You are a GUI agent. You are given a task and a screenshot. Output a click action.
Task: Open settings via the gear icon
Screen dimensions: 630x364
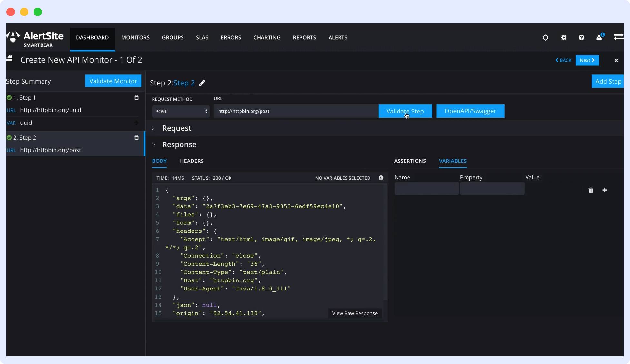pyautogui.click(x=564, y=37)
